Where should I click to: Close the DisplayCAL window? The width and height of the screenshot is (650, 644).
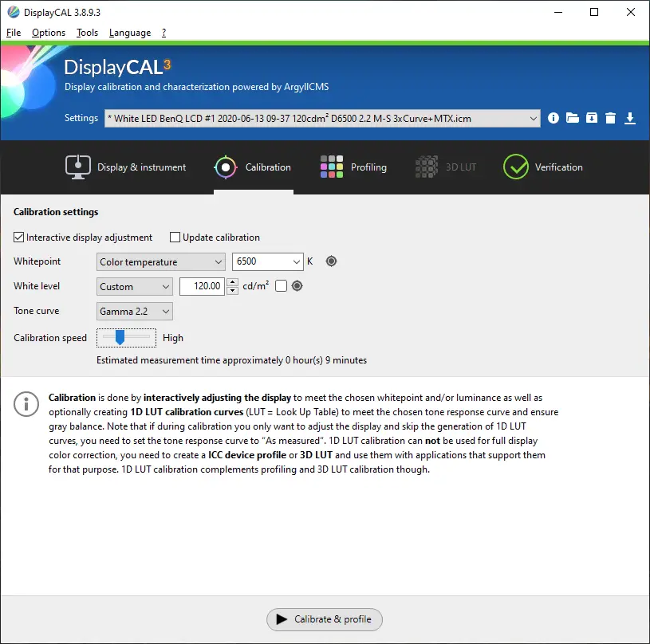tap(631, 13)
